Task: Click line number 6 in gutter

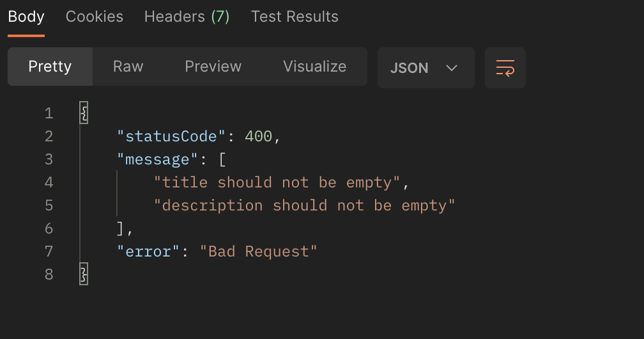Action: coord(49,228)
